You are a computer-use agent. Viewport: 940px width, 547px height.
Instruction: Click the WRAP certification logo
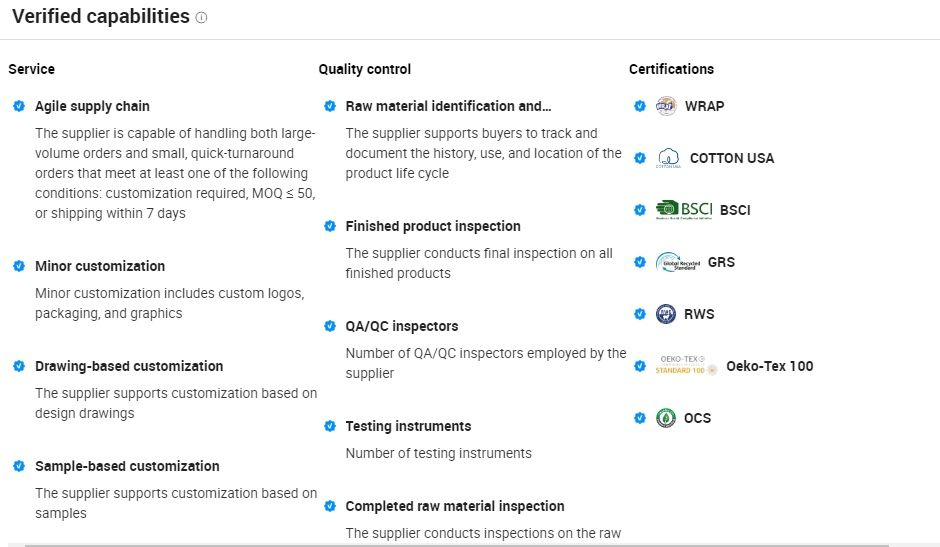click(x=666, y=106)
